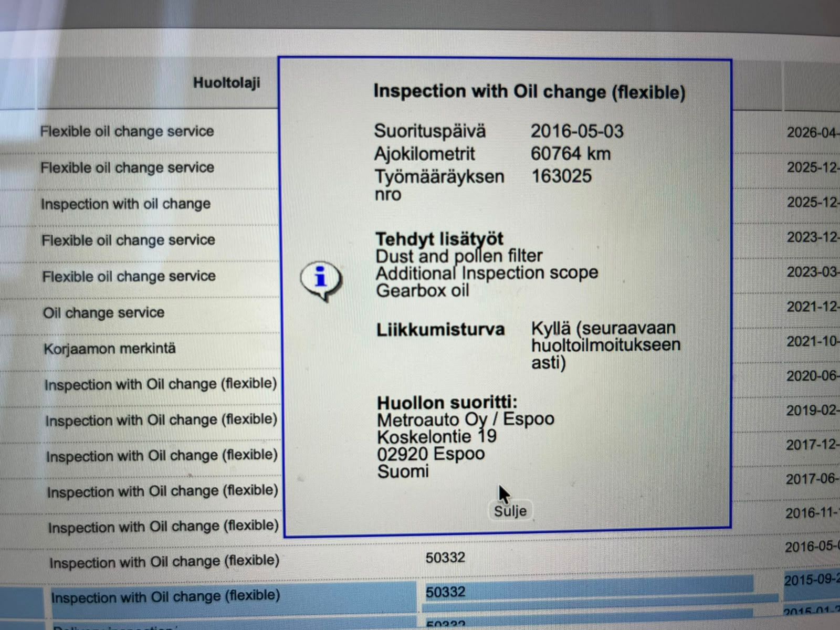840x630 pixels.
Task: Open the 'Korjaamon merkintä' row
Action: click(109, 349)
